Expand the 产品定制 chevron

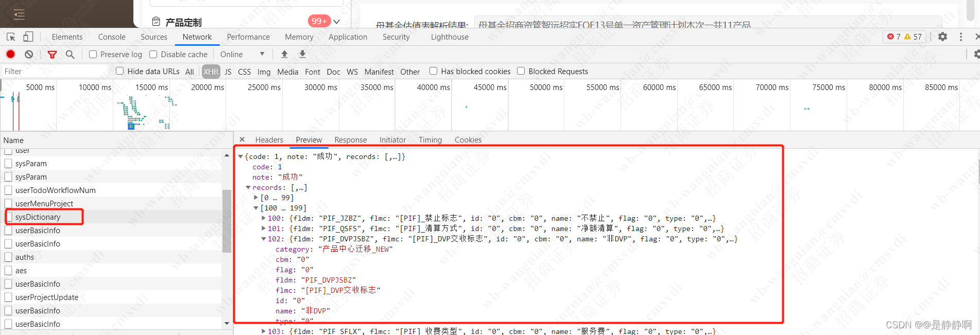[337, 22]
